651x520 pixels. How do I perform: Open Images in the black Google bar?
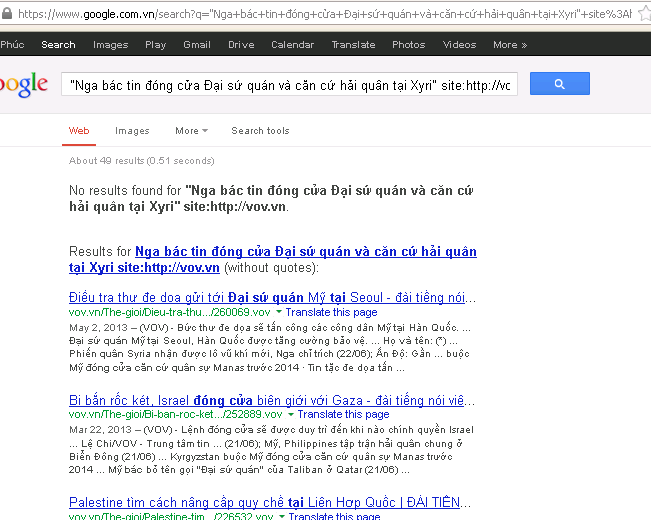110,44
